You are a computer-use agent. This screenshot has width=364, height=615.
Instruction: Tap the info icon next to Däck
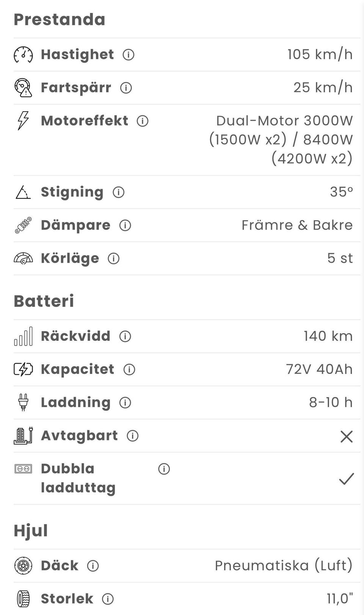93,566
